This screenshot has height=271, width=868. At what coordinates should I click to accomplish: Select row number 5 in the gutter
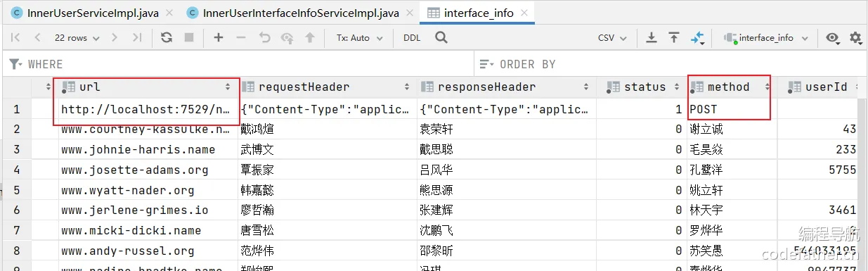coord(17,190)
